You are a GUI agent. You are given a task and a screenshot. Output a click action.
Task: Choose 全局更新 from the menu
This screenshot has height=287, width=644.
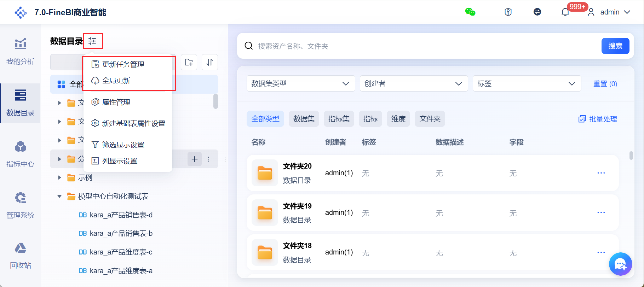[128, 81]
